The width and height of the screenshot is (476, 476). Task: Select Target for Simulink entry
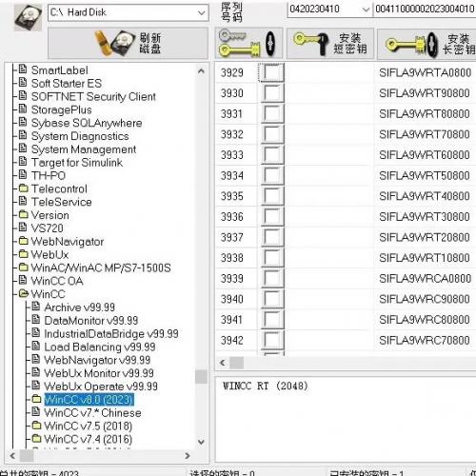point(77,163)
